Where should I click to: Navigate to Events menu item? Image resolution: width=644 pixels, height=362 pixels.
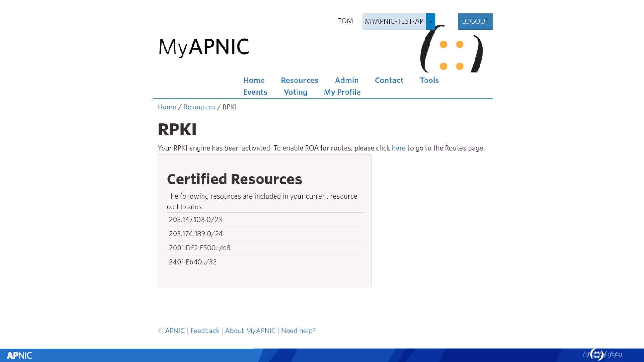pyautogui.click(x=255, y=92)
